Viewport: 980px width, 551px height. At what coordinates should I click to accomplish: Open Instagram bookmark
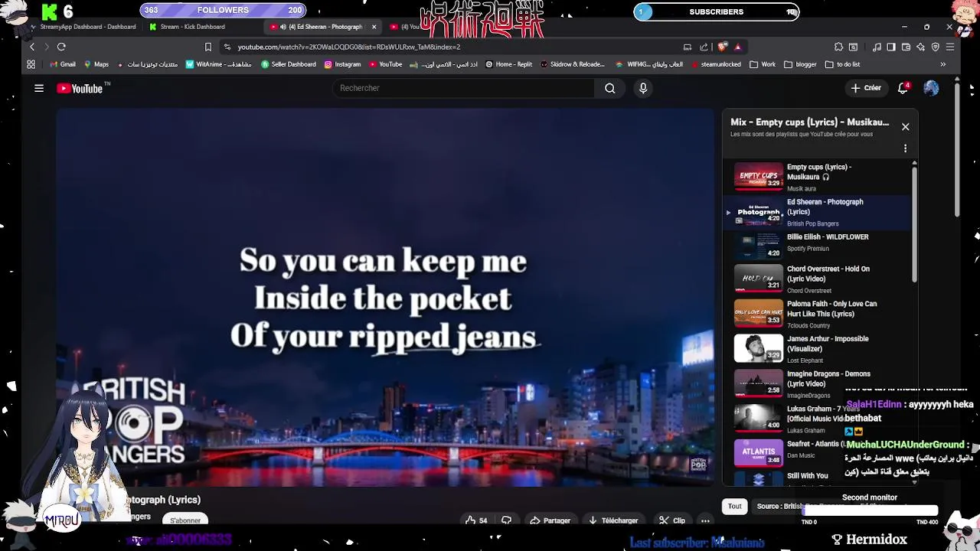click(342, 64)
